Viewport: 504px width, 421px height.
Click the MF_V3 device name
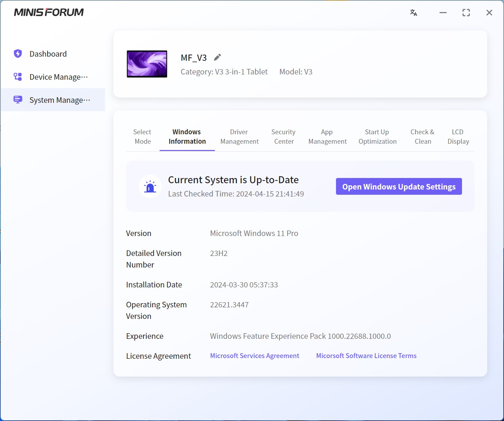pos(194,58)
